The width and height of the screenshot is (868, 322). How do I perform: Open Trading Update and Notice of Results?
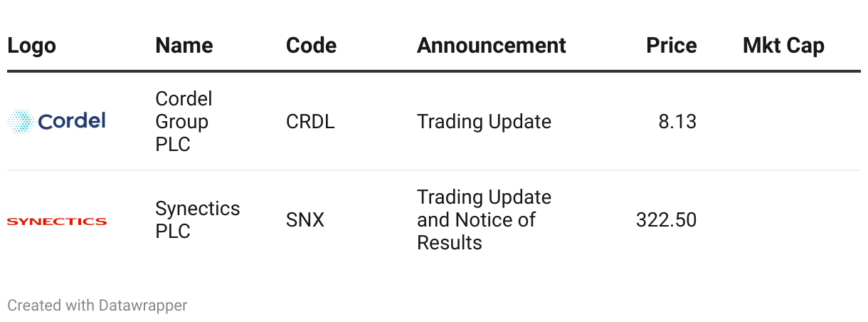click(x=484, y=220)
